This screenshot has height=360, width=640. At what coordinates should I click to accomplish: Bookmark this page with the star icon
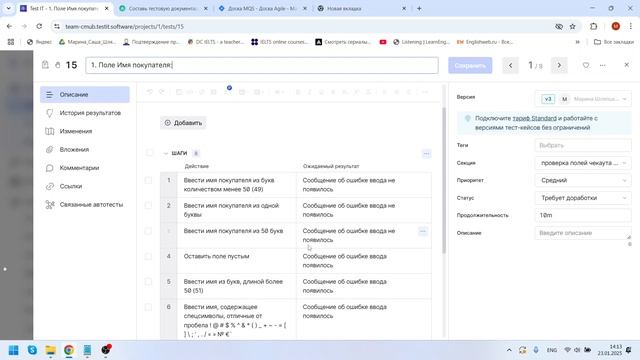click(x=573, y=27)
